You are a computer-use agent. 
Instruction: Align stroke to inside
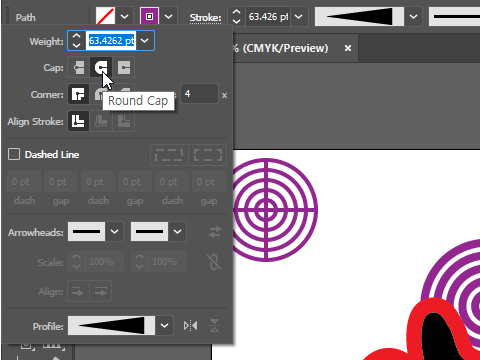tap(101, 121)
